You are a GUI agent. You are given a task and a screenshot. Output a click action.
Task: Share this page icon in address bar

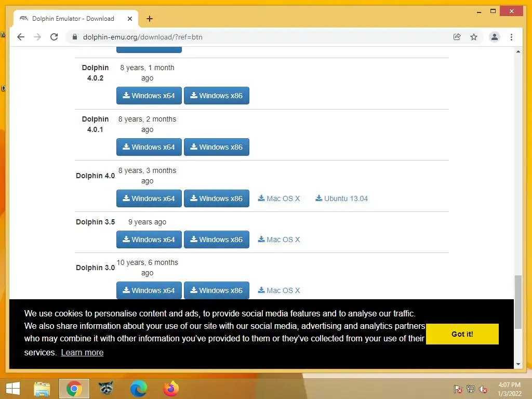pyautogui.click(x=457, y=37)
